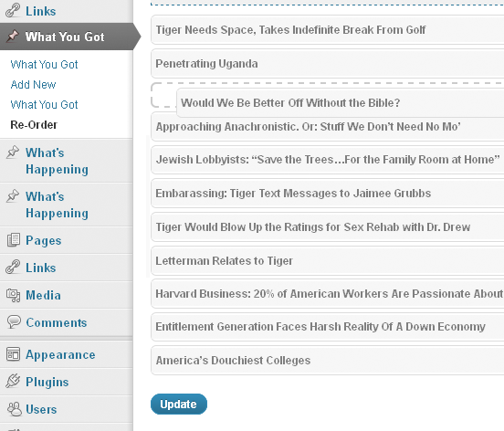Image resolution: width=504 pixels, height=431 pixels.
Task: Click the chain icon beside top Links
Action: pyautogui.click(x=13, y=10)
